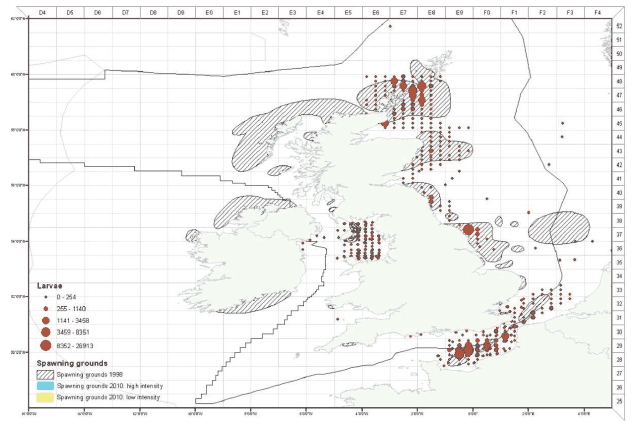Viewport: 634px width, 428px height.
Task: Click the F2 column header
Action: tap(543, 13)
